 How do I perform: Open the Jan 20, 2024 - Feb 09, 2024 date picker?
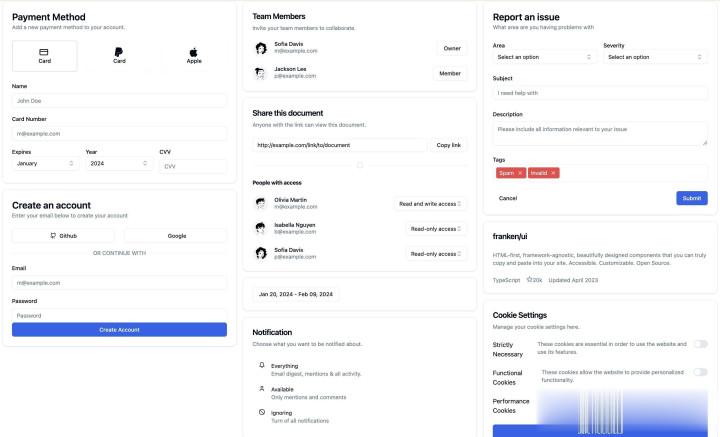296,294
